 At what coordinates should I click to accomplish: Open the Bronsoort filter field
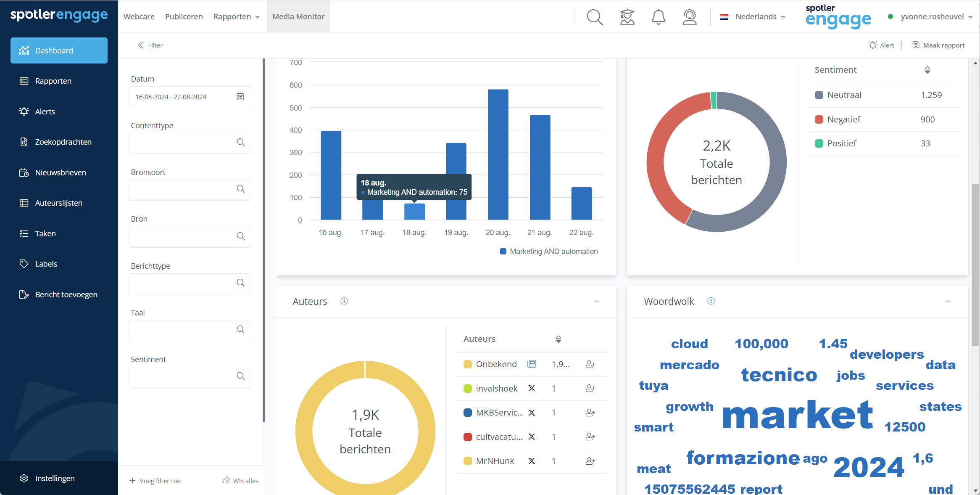[x=190, y=190]
